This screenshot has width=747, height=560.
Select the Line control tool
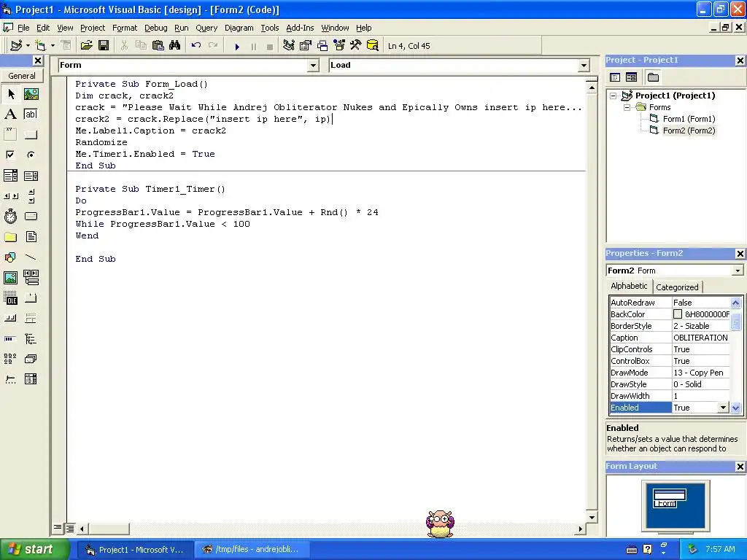pos(31,257)
